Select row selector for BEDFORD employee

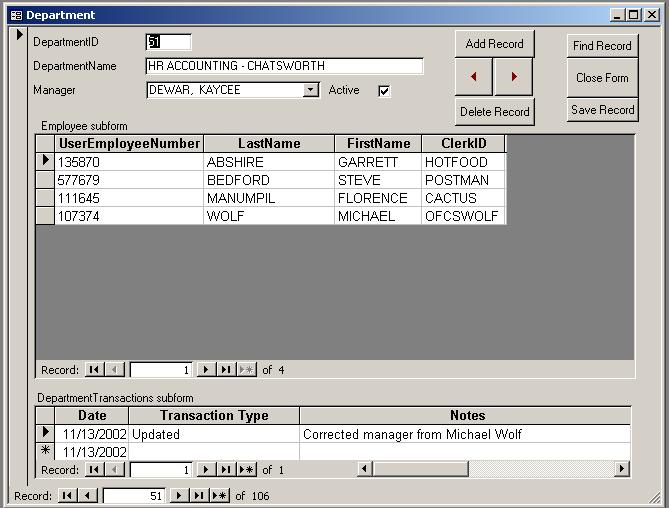[x=45, y=180]
